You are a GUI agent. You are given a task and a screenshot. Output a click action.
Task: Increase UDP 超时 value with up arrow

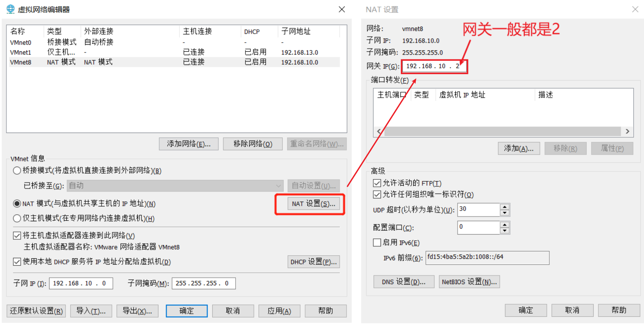505,207
